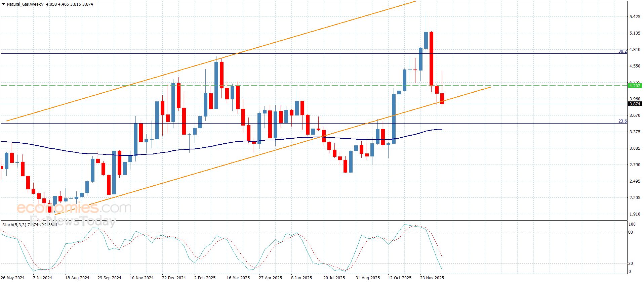Click the 38.2 Fibonacci level label

click(622, 51)
